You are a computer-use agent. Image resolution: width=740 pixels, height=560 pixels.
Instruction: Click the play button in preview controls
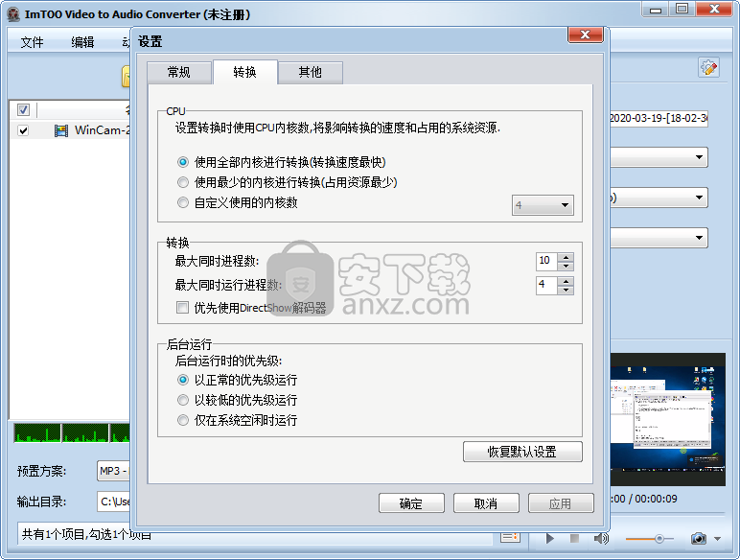(x=550, y=538)
